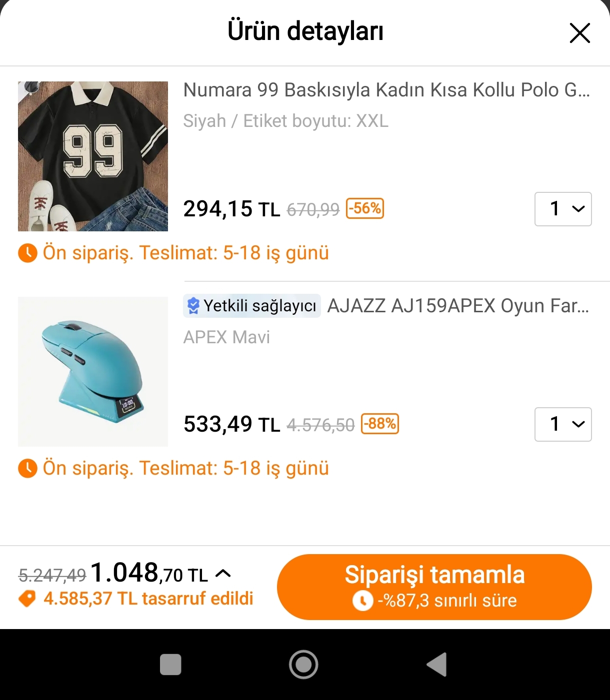The image size is (610, 700).
Task: Tap the 4.585,37 TL tasarruf edildi text
Action: tap(148, 599)
